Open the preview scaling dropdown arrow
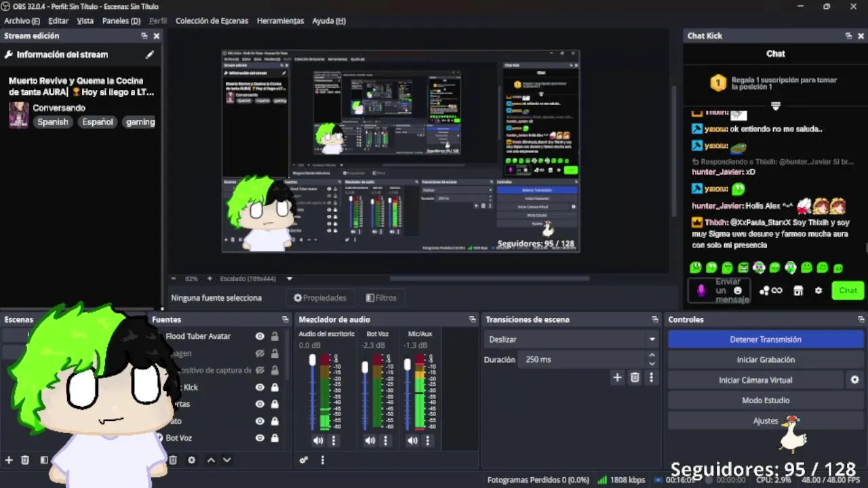 (x=290, y=279)
